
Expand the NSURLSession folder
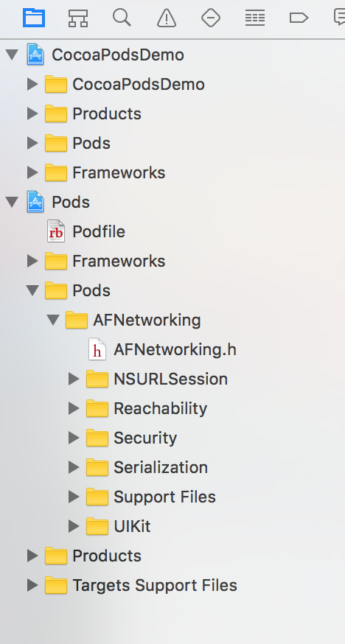tap(74, 379)
